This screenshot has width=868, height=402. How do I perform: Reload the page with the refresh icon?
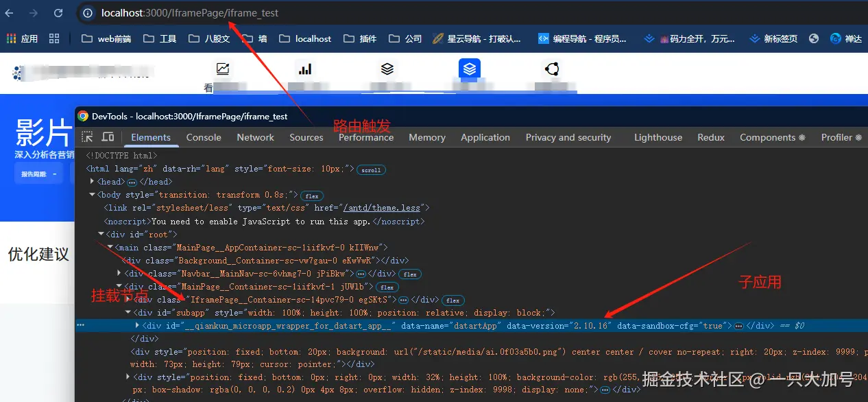(58, 13)
